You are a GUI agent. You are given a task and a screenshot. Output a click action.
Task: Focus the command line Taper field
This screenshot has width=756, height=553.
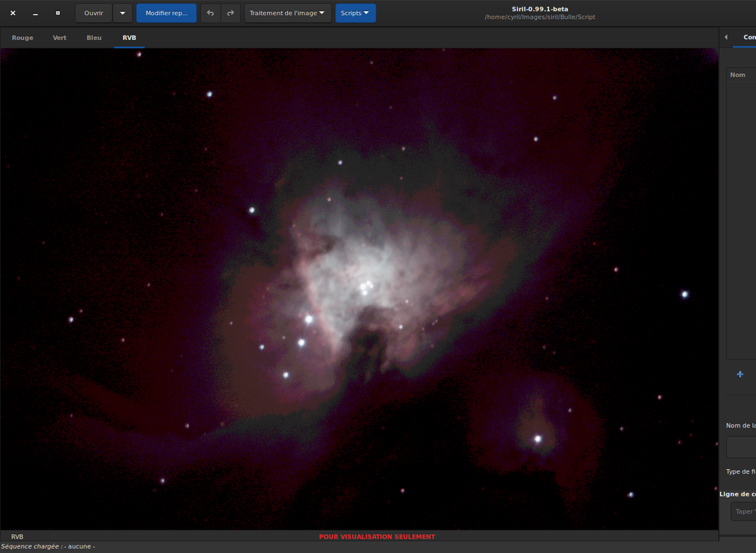(x=743, y=511)
